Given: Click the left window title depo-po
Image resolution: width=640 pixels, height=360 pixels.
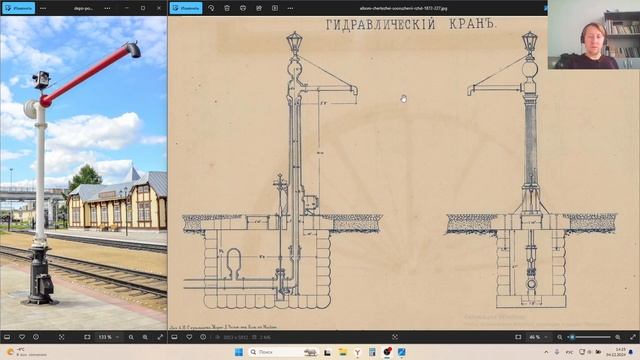Looking at the screenshot, I should pos(83,8).
